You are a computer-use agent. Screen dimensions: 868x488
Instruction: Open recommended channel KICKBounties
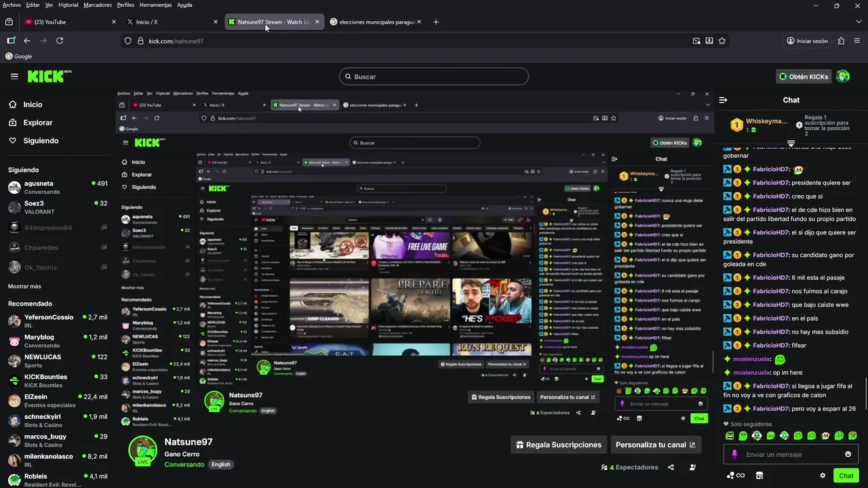pyautogui.click(x=58, y=380)
